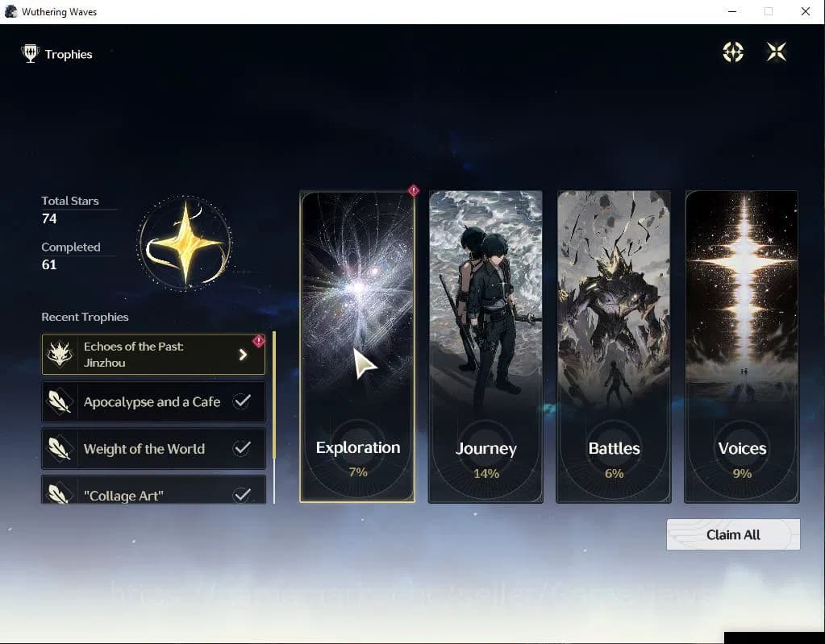Image resolution: width=825 pixels, height=644 pixels.
Task: Click the golden star emblem
Action: (185, 243)
